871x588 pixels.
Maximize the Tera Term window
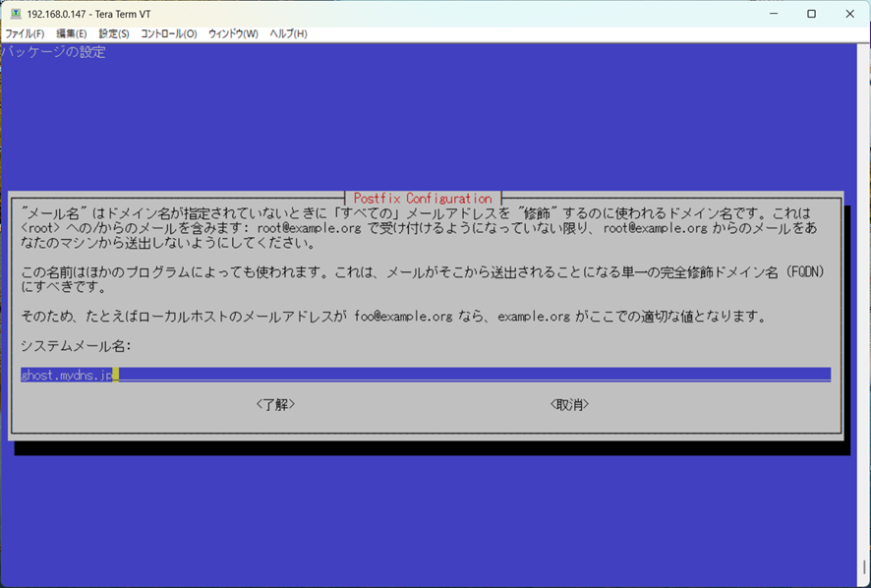pos(812,14)
